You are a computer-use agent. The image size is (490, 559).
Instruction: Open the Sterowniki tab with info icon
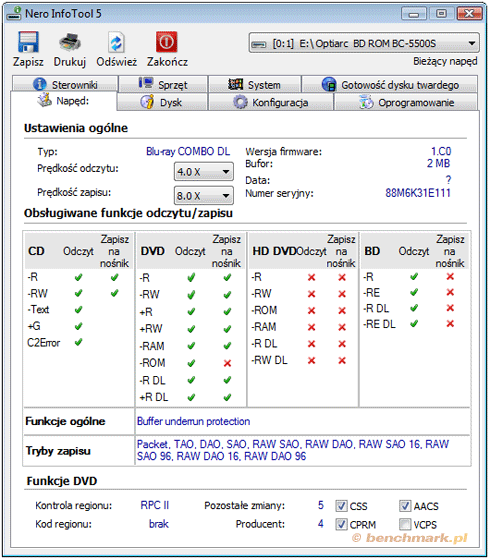[65, 84]
